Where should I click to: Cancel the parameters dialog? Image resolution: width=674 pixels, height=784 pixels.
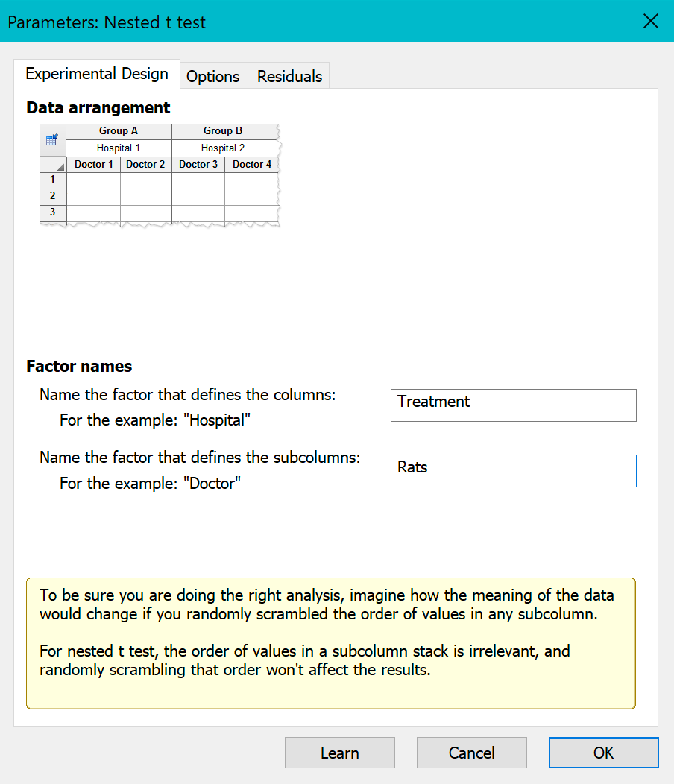471,753
